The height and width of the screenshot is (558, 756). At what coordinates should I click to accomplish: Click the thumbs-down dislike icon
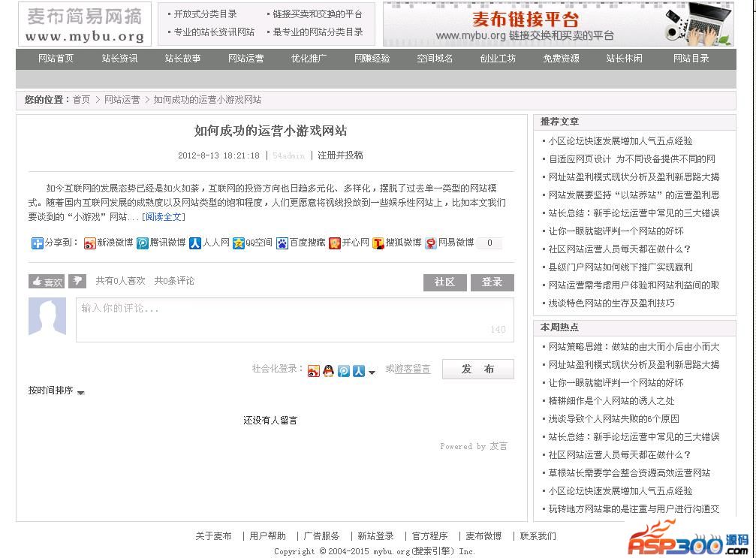[77, 281]
